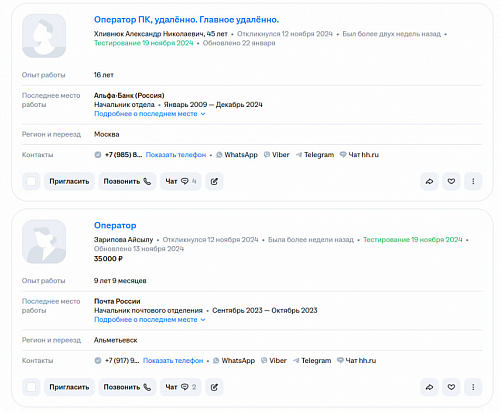Viewport: 500px width, 412px height.
Task: Click Зарипова Айсылу's avatar placeholder
Action: [44, 242]
